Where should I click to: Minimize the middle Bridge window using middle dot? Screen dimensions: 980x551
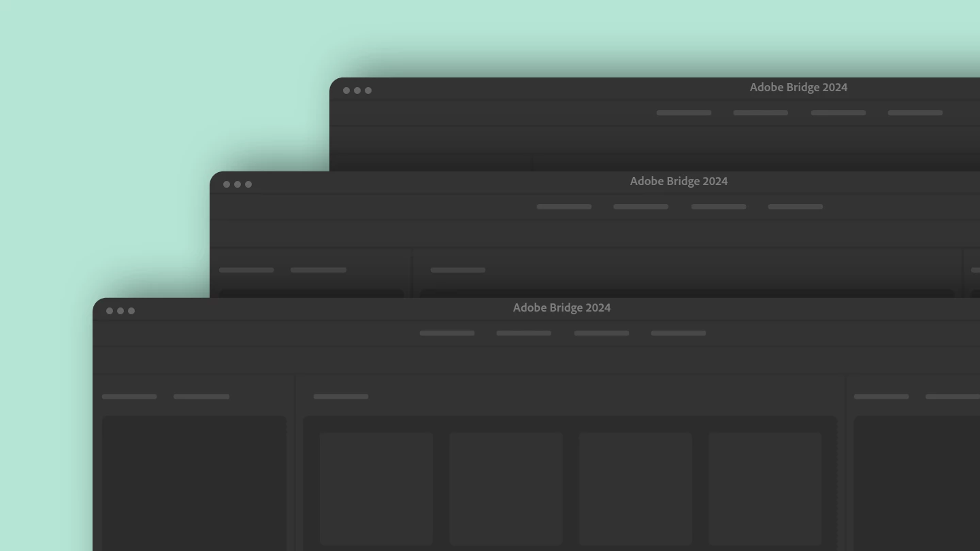[238, 184]
